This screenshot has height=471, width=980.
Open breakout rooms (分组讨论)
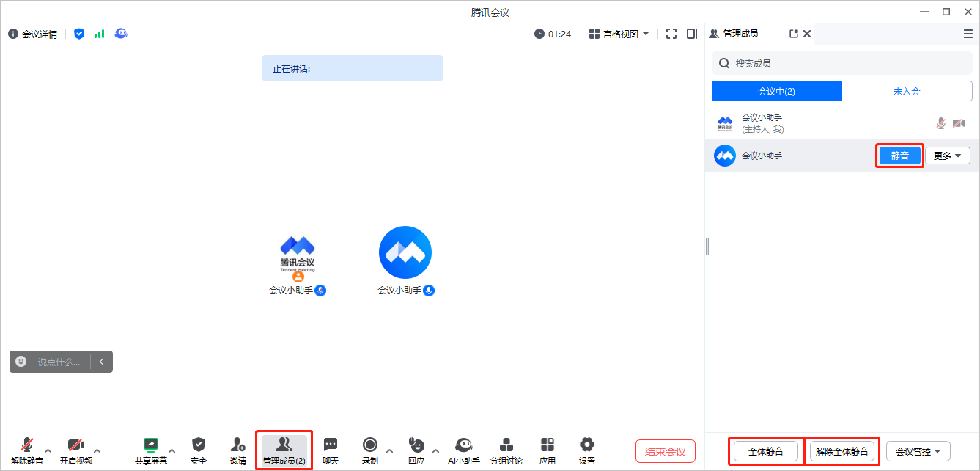506,451
